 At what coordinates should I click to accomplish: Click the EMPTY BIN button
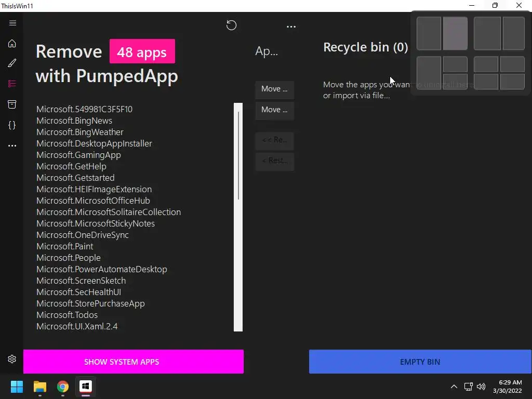pos(420,362)
